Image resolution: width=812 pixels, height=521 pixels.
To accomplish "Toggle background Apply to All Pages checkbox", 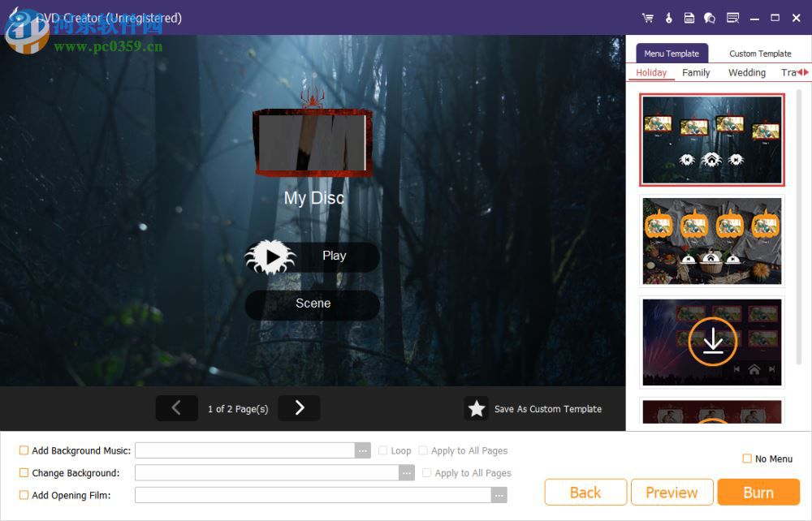I will tap(427, 472).
